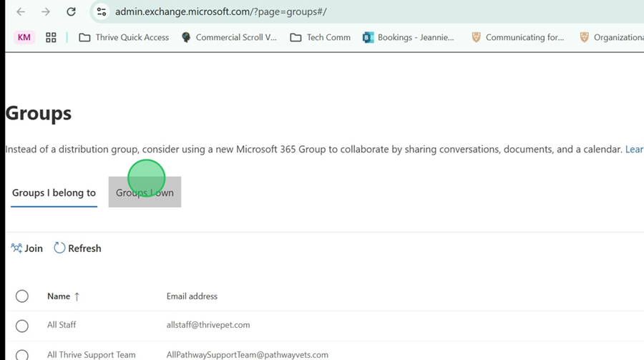Select the All Staff row radio circle

[22, 326]
